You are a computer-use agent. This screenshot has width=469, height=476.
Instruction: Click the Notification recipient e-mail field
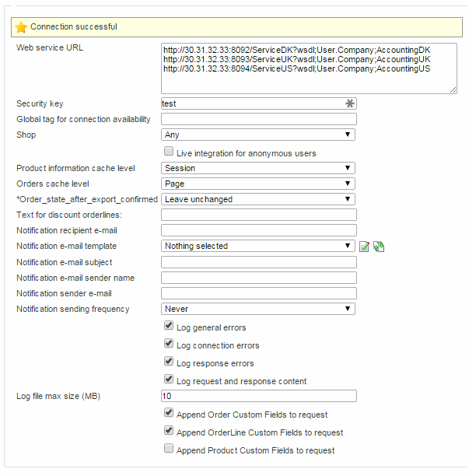tap(258, 230)
